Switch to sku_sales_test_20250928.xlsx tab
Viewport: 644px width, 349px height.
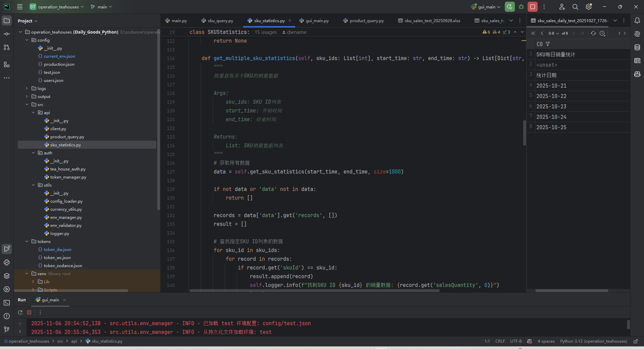point(429,20)
